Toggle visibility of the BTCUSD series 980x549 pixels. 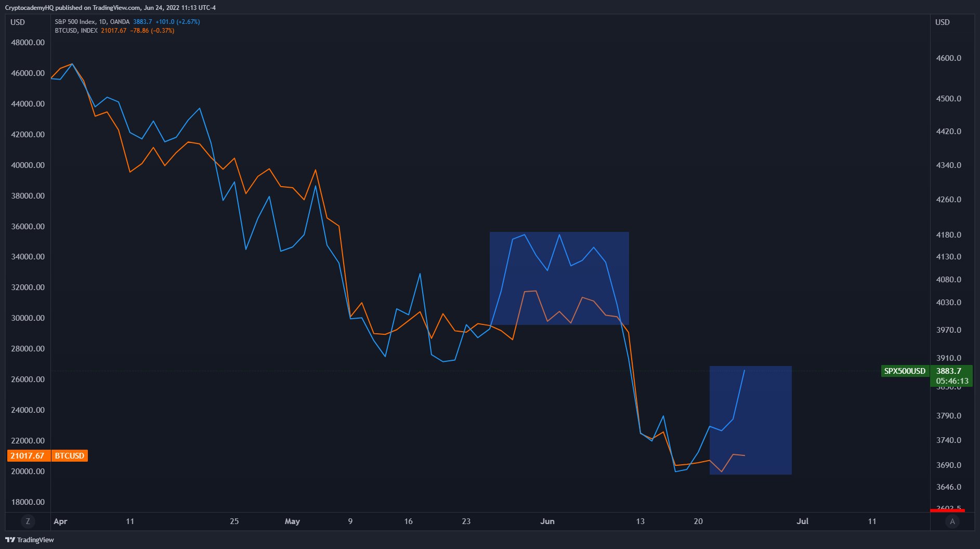point(74,30)
